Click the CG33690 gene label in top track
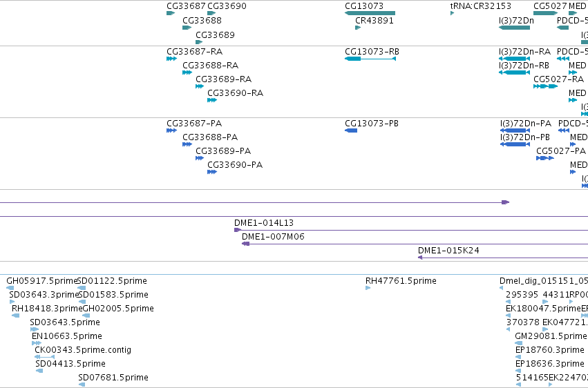The image size is (588, 388). coord(227,6)
